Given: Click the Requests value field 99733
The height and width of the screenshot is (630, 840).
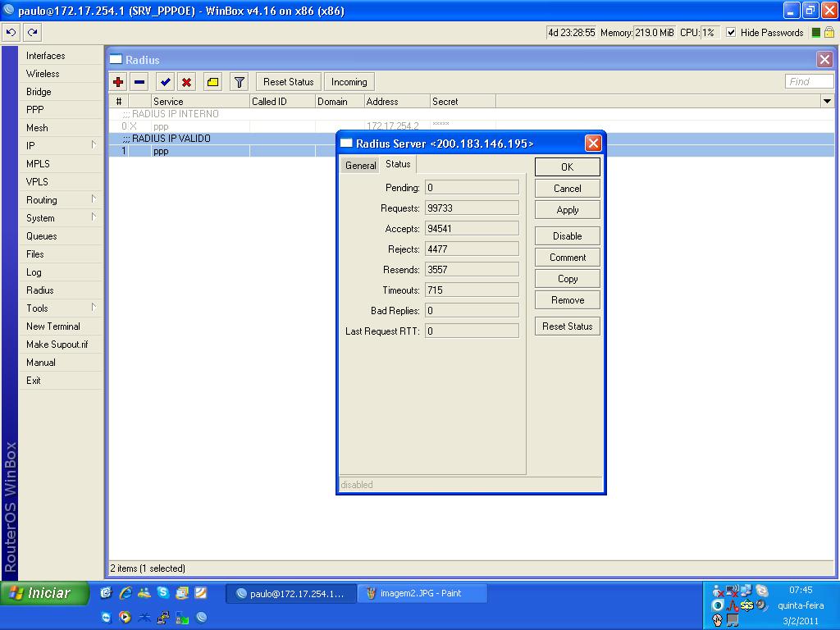Looking at the screenshot, I should [472, 208].
